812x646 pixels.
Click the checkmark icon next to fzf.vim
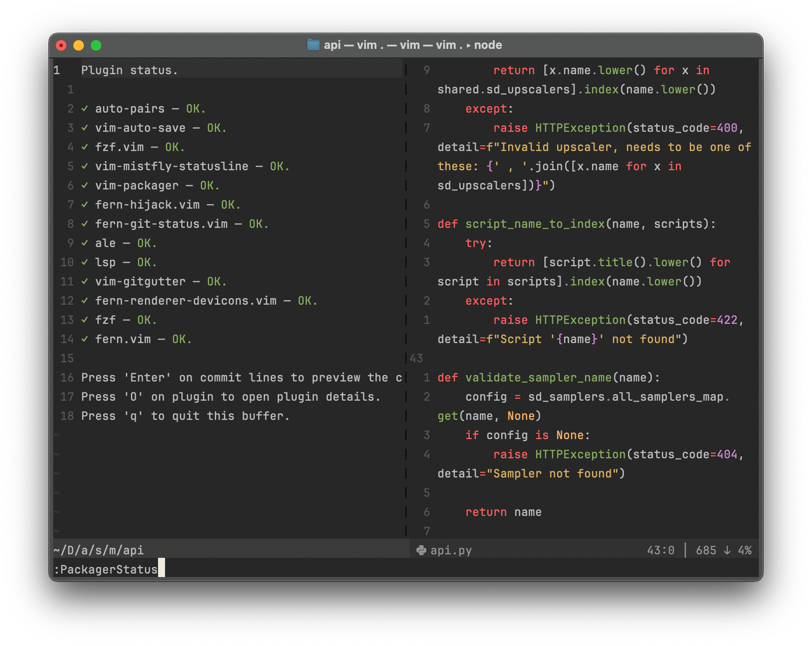(x=85, y=147)
